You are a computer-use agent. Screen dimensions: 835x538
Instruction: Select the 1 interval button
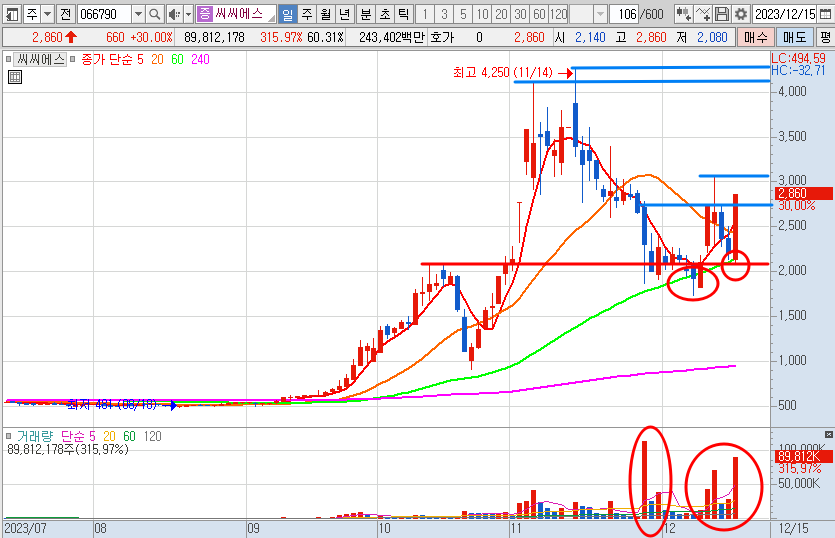coord(425,14)
